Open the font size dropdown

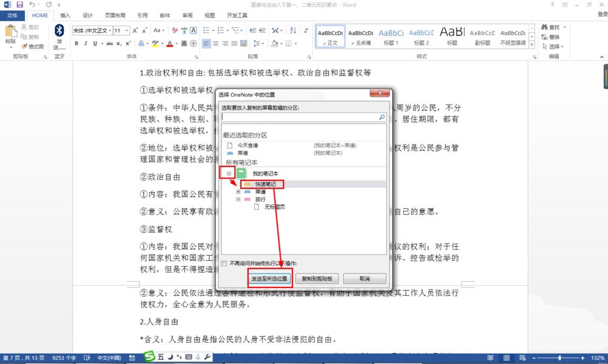click(x=127, y=30)
